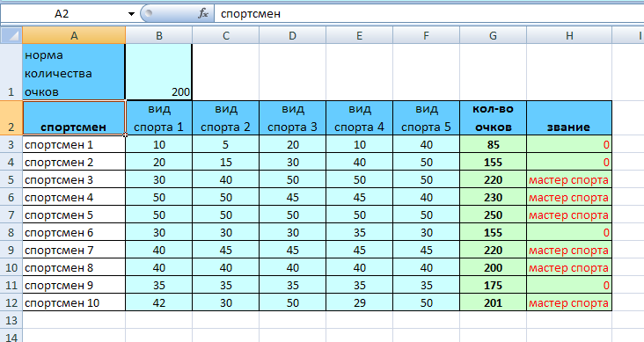Click value 5 in спортсмен 1 row
The height and width of the screenshot is (342, 644).
click(226, 144)
